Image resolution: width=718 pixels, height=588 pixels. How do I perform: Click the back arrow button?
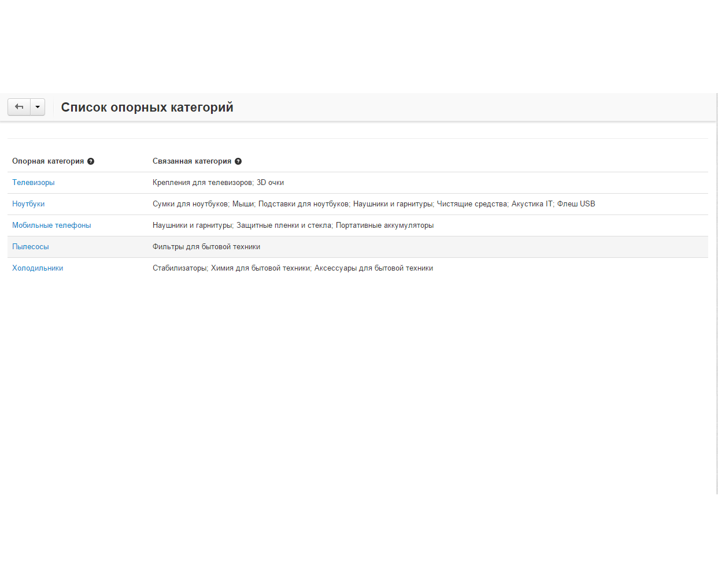click(x=18, y=107)
